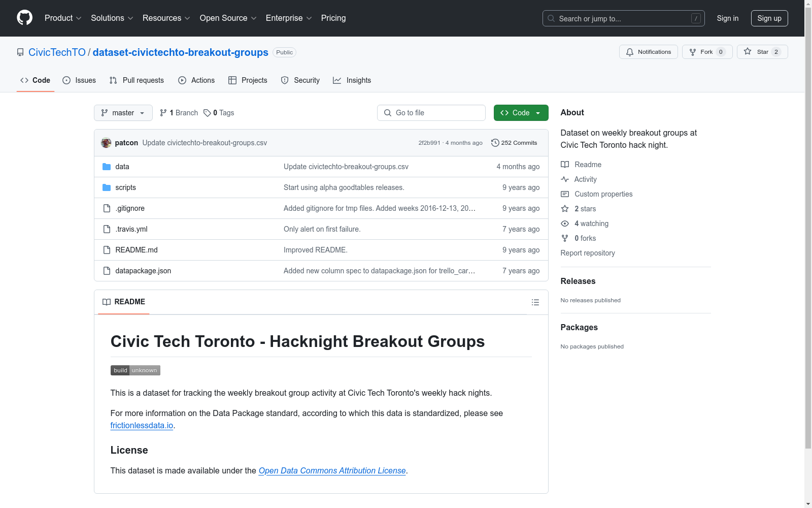Open the Insights tab
Screen dimensions: 812x508
352,80
